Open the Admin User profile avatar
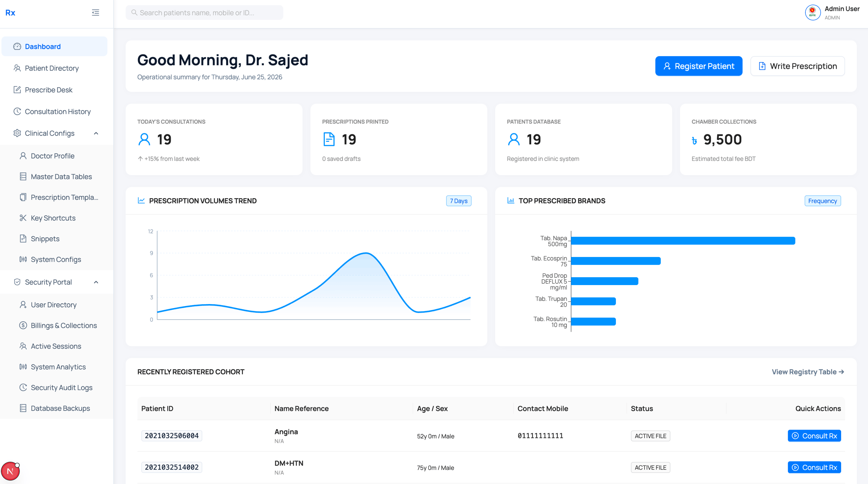Screen dimensions: 868x484 812,13
